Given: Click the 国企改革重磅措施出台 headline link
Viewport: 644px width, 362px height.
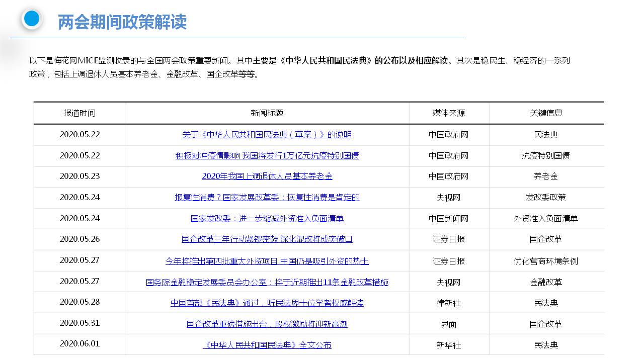Looking at the screenshot, I should 267,324.
